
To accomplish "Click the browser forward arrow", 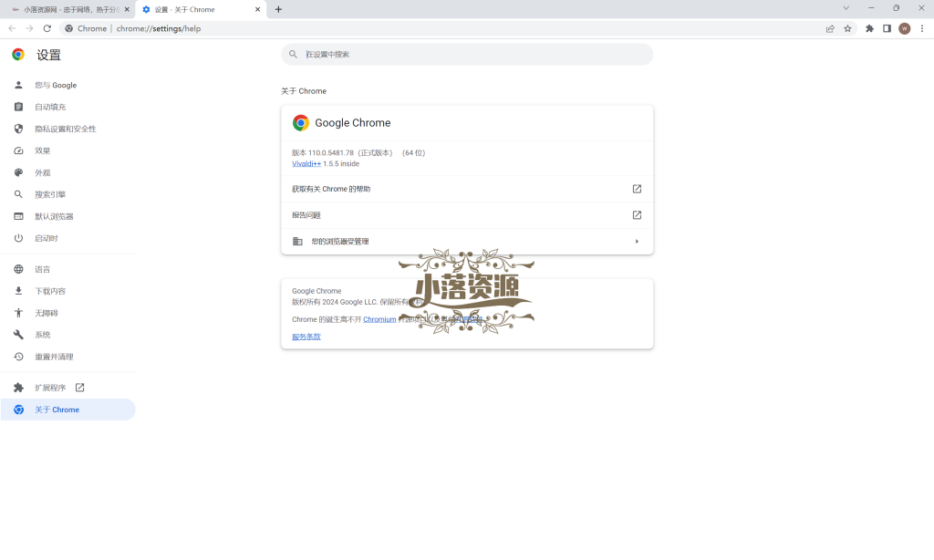I will (29, 28).
